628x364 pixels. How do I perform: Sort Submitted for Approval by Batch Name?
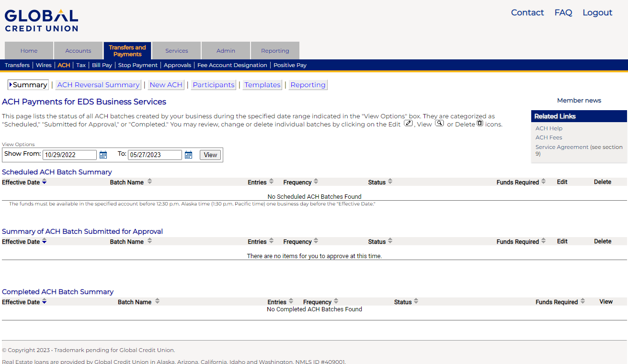click(x=149, y=241)
